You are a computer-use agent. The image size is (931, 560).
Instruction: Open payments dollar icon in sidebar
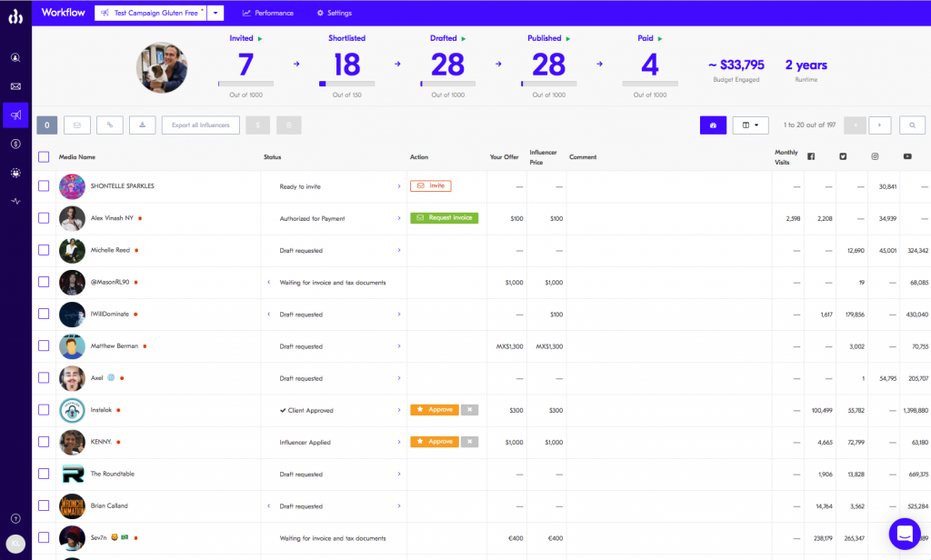(x=15, y=144)
